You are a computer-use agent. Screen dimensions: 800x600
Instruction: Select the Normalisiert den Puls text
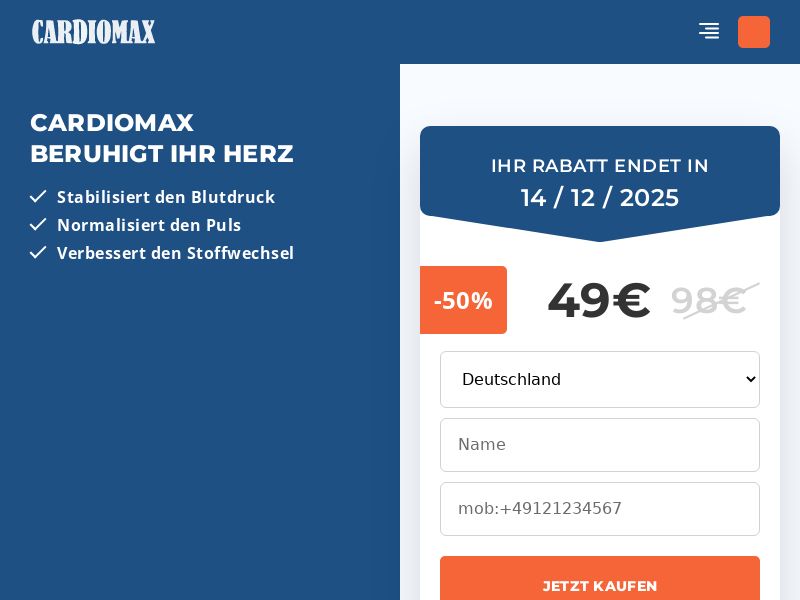coord(149,225)
